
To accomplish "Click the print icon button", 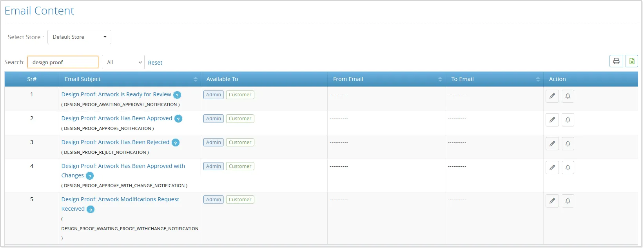I will (x=616, y=61).
